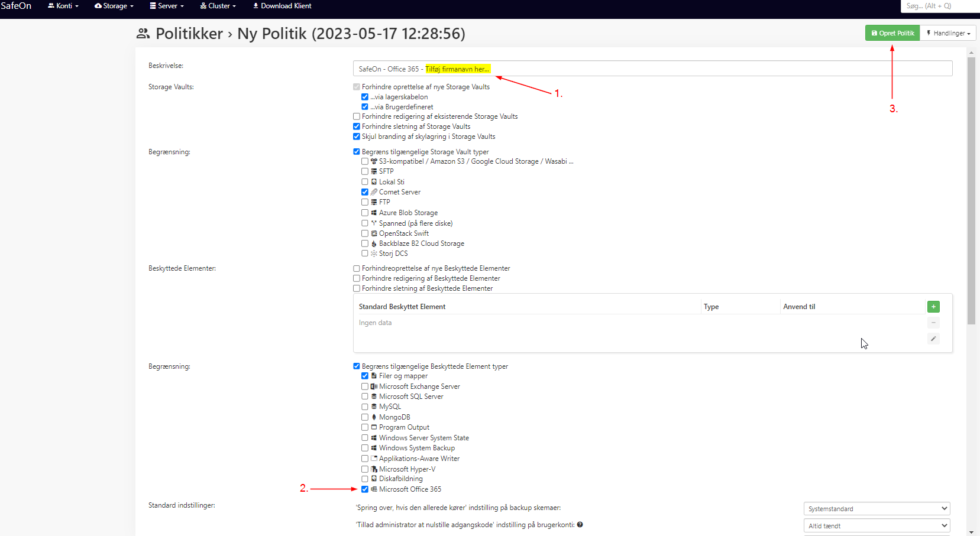This screenshot has height=536, width=980.
Task: Open the Storage menu
Action: point(114,6)
